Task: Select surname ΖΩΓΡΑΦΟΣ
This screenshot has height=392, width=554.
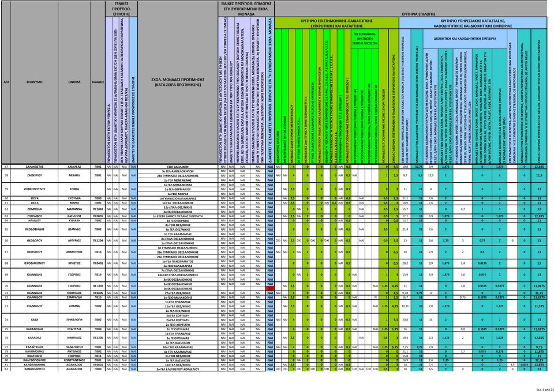Action: point(35,216)
